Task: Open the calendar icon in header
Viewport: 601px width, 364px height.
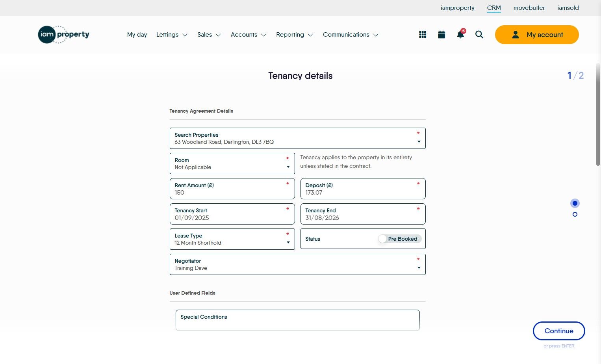Action: click(x=441, y=35)
